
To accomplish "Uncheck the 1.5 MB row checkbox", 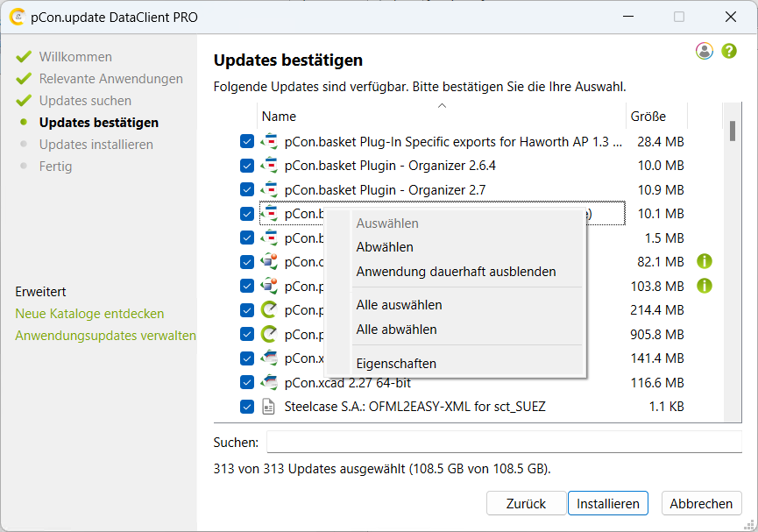I will [x=247, y=238].
